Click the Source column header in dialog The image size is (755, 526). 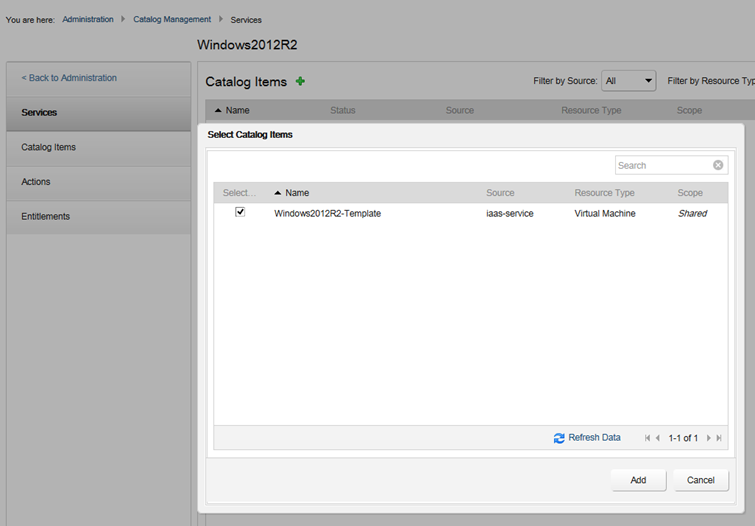click(x=500, y=193)
